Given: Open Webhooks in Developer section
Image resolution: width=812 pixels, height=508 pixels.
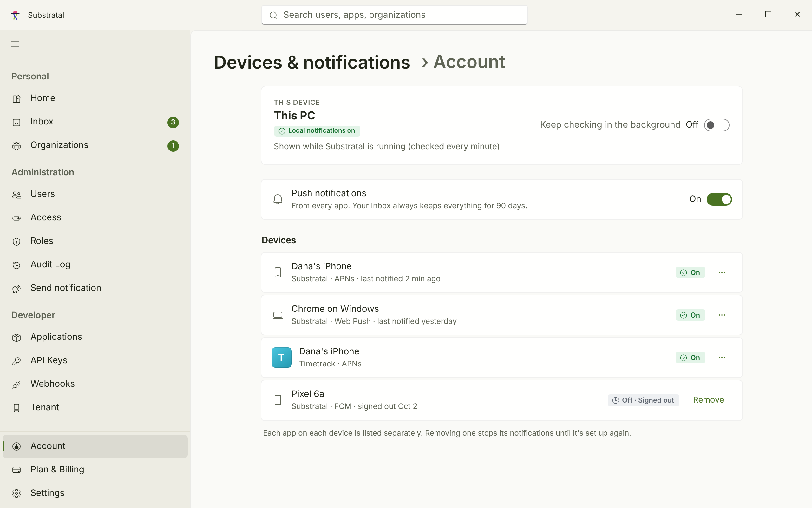Looking at the screenshot, I should pos(95,384).
